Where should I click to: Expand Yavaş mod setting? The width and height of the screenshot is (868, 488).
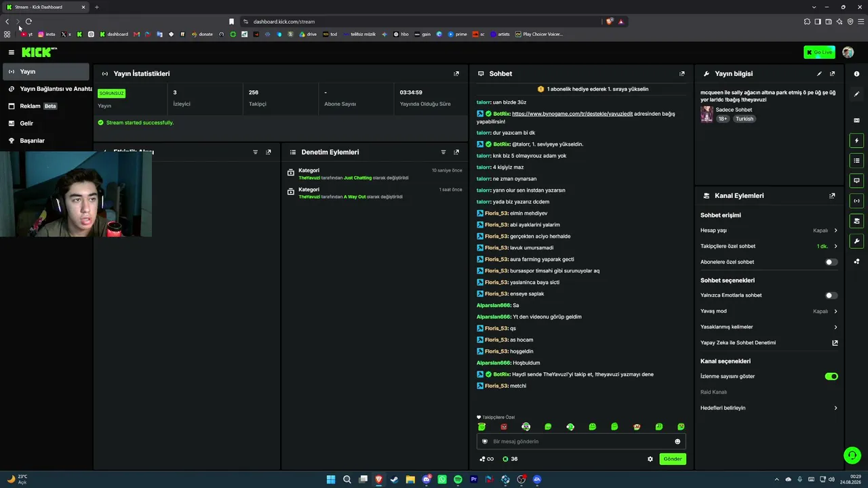pos(769,311)
